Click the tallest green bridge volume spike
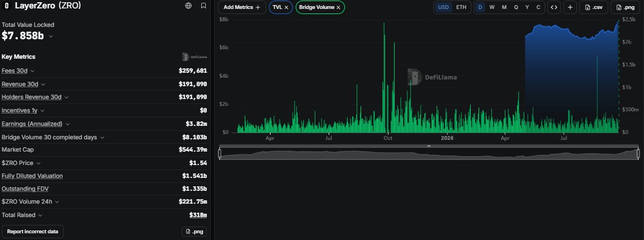This screenshot has width=644, height=240. coord(384,78)
